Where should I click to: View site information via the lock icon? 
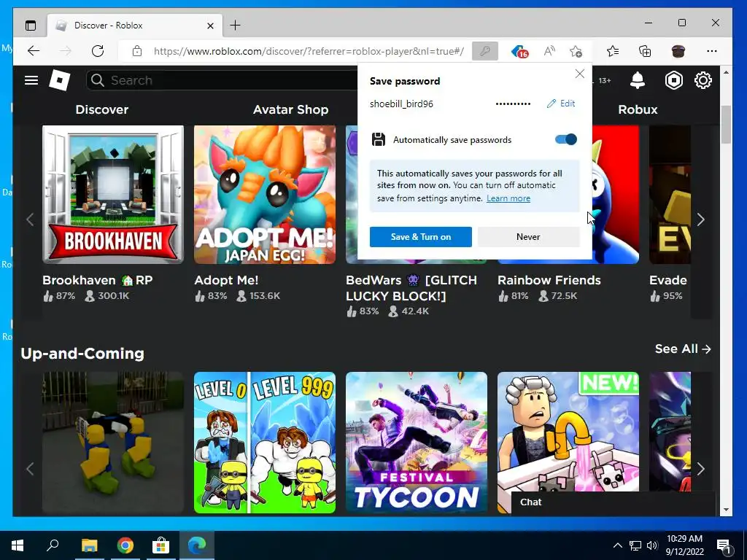point(137,51)
